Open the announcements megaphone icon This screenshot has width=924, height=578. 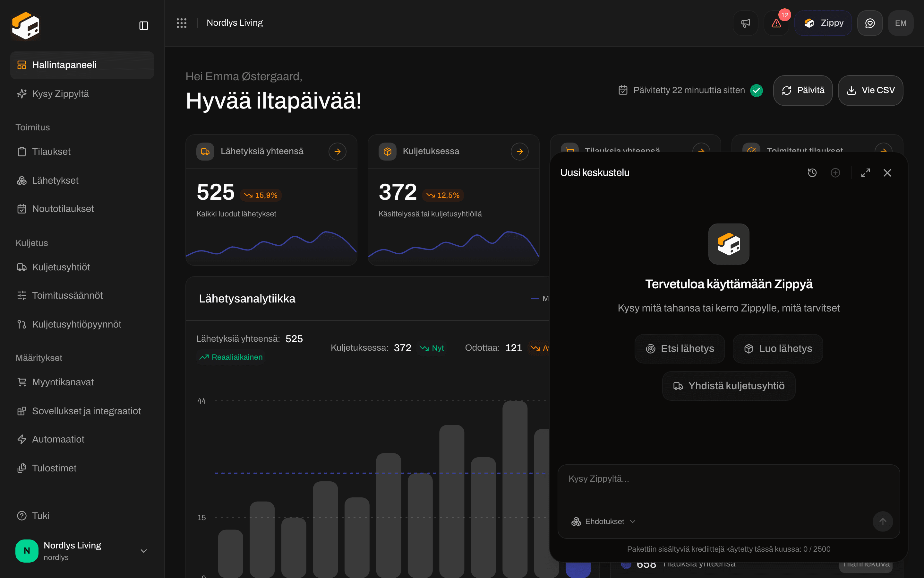(745, 23)
